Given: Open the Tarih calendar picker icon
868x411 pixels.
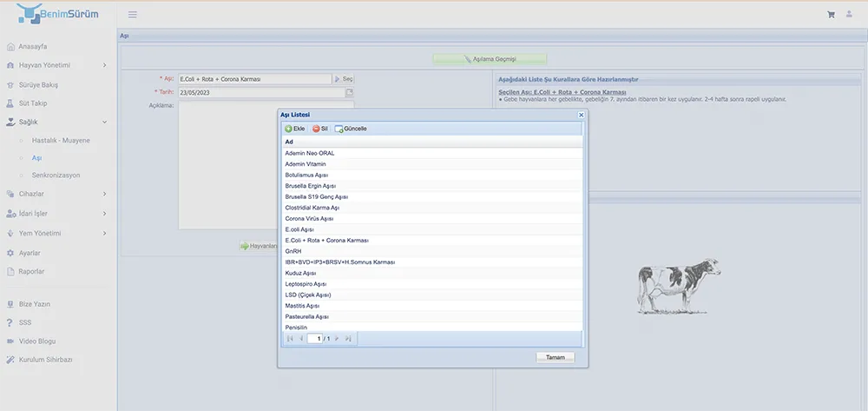Looking at the screenshot, I should 350,92.
